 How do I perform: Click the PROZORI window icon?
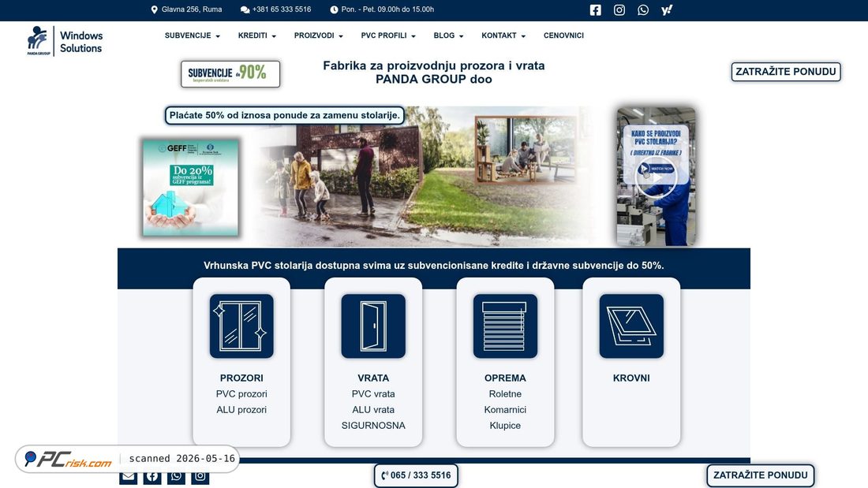pos(241,326)
